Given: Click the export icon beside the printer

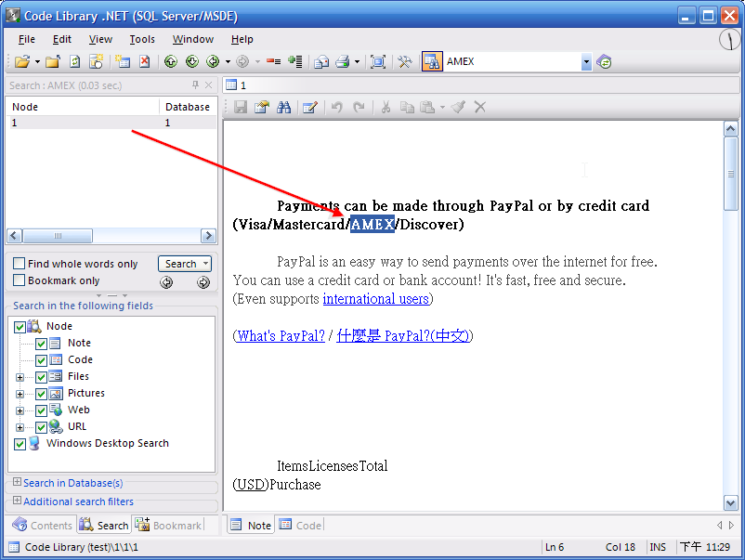Looking at the screenshot, I should tap(321, 61).
